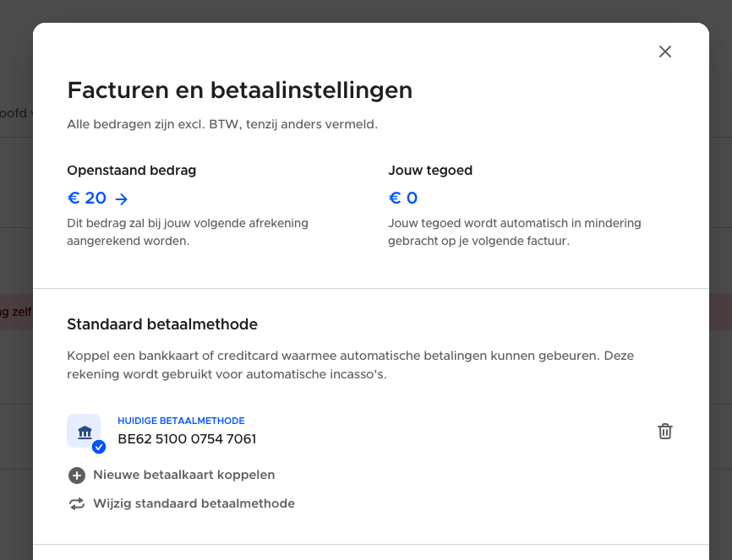Click the excl. BTW note text
Viewport: 732px width, 560px height.
click(x=222, y=125)
